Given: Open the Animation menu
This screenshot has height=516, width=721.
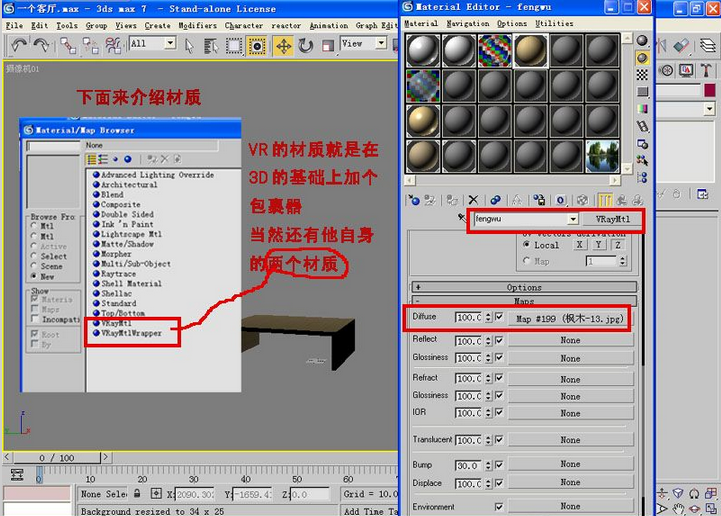Looking at the screenshot, I should tap(329, 26).
